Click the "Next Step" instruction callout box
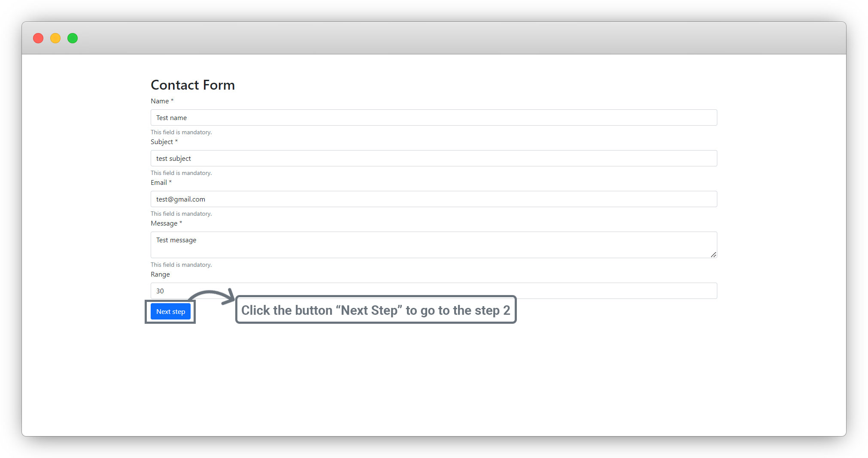Image resolution: width=868 pixels, height=458 pixels. (376, 310)
